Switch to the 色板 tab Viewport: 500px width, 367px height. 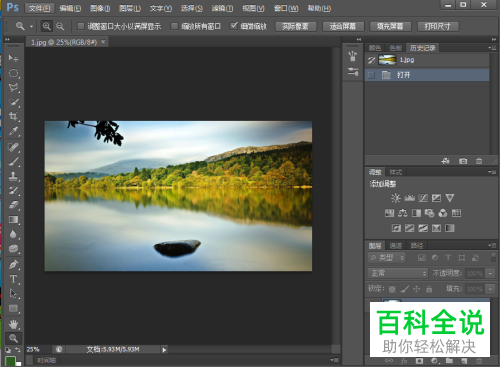[396, 48]
